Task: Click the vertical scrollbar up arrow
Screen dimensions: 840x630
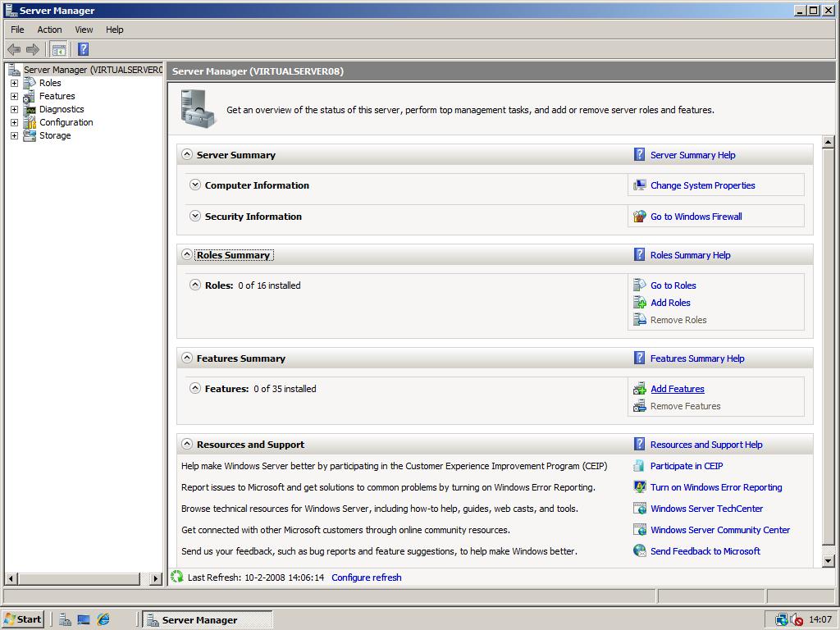Action: point(828,142)
